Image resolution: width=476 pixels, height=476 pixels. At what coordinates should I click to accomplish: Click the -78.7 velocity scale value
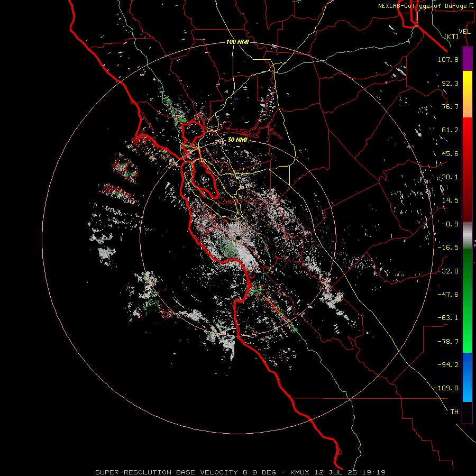point(448,342)
